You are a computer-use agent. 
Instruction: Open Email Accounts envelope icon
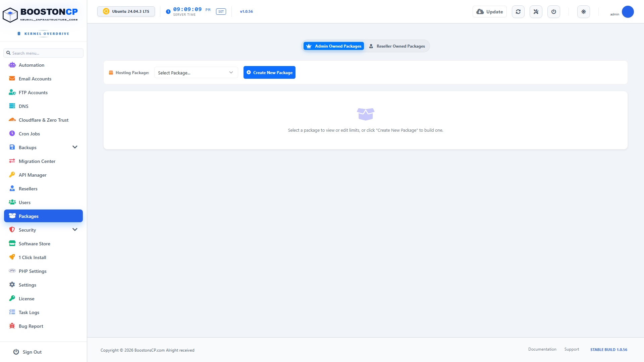12,79
